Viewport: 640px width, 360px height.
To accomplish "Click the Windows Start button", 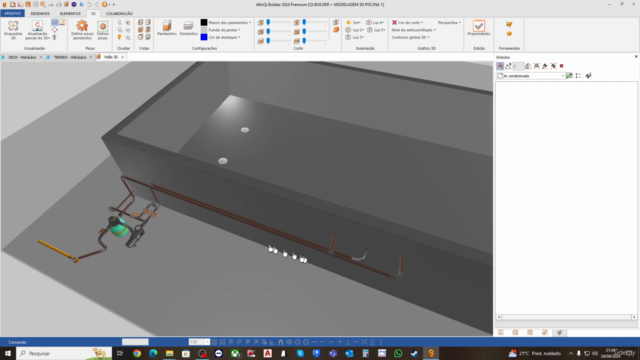I will click(x=8, y=353).
